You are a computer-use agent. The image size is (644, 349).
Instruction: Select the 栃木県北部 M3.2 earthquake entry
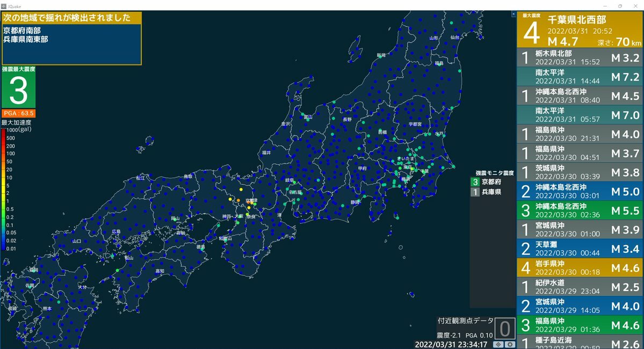580,57
